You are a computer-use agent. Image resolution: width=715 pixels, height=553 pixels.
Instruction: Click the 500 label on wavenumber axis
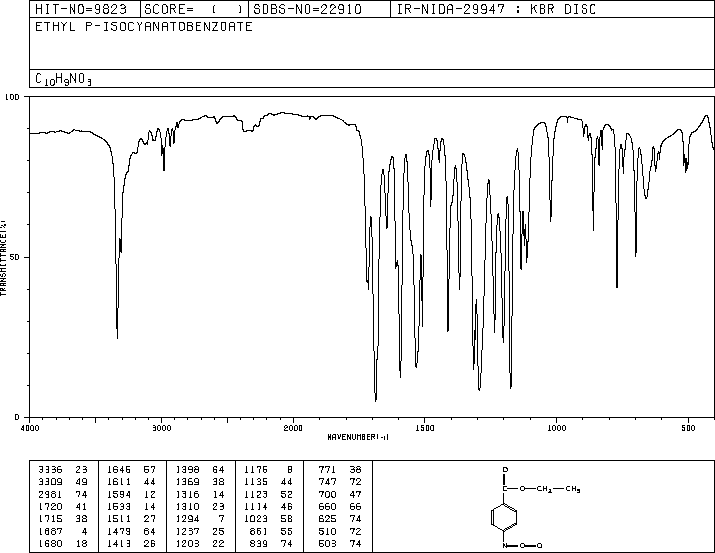[688, 428]
